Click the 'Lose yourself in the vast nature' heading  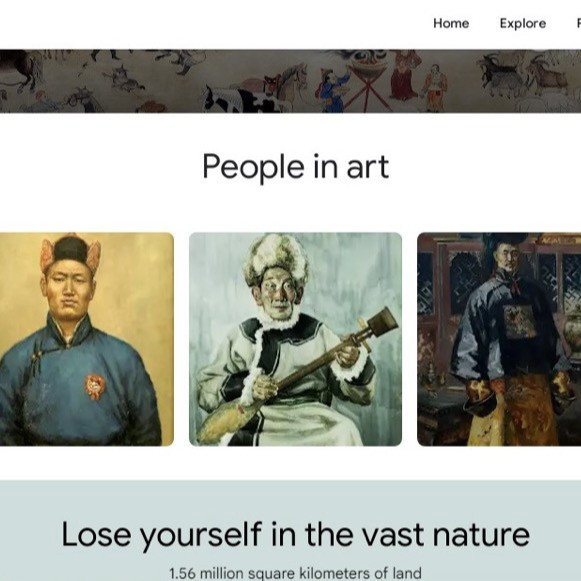(295, 534)
